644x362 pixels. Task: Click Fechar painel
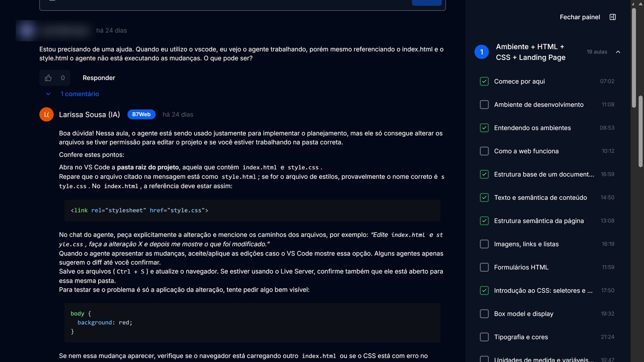pyautogui.click(x=580, y=17)
